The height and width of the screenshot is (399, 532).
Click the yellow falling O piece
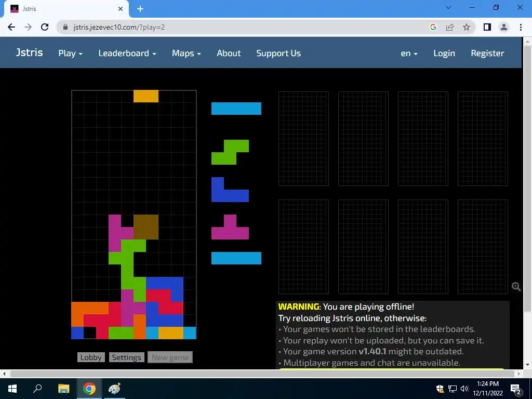[x=146, y=96]
